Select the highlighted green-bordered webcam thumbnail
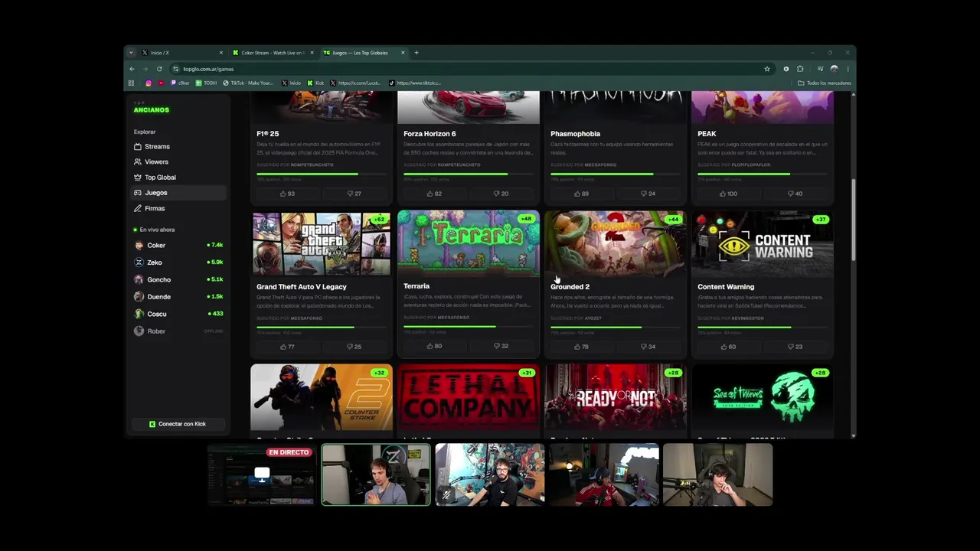This screenshot has height=551, width=980. pyautogui.click(x=376, y=474)
